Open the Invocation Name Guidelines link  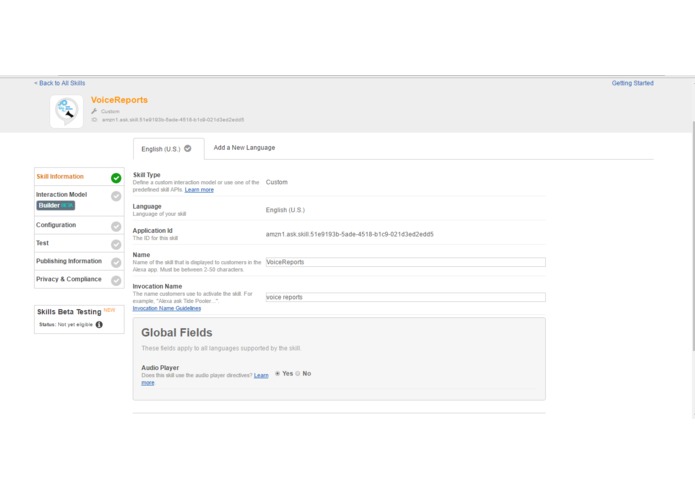(x=167, y=308)
